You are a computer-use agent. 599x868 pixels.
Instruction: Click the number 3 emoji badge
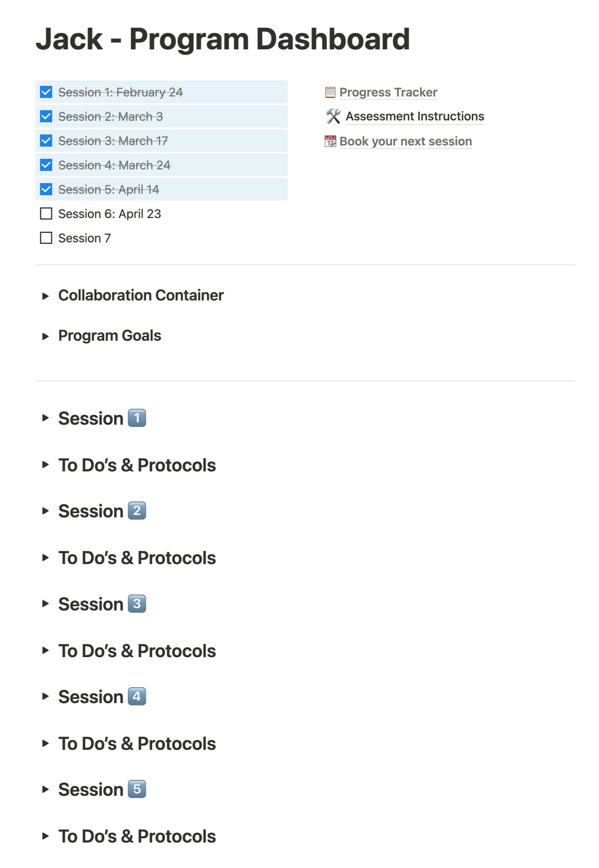[x=137, y=604]
